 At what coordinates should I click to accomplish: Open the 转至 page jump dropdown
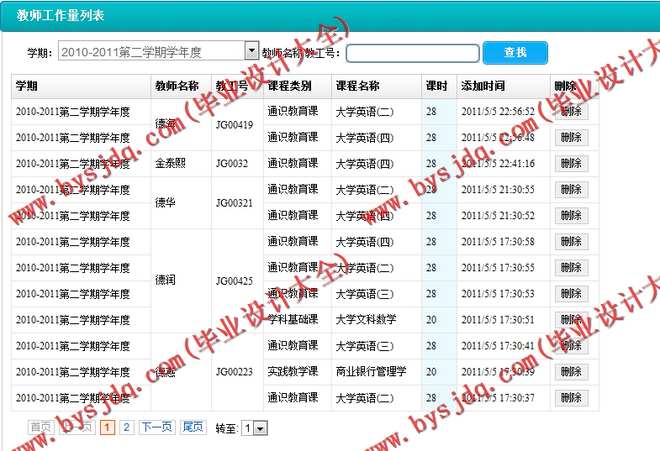[254, 428]
